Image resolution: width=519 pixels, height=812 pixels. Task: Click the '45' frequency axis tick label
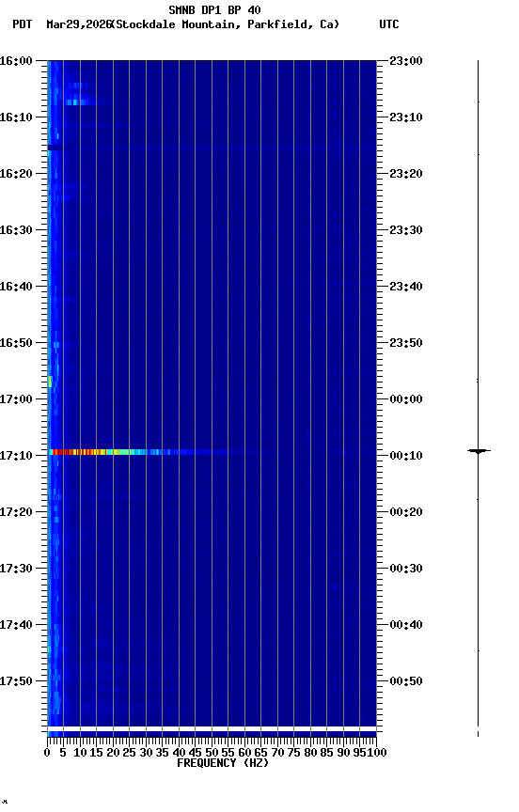click(196, 753)
